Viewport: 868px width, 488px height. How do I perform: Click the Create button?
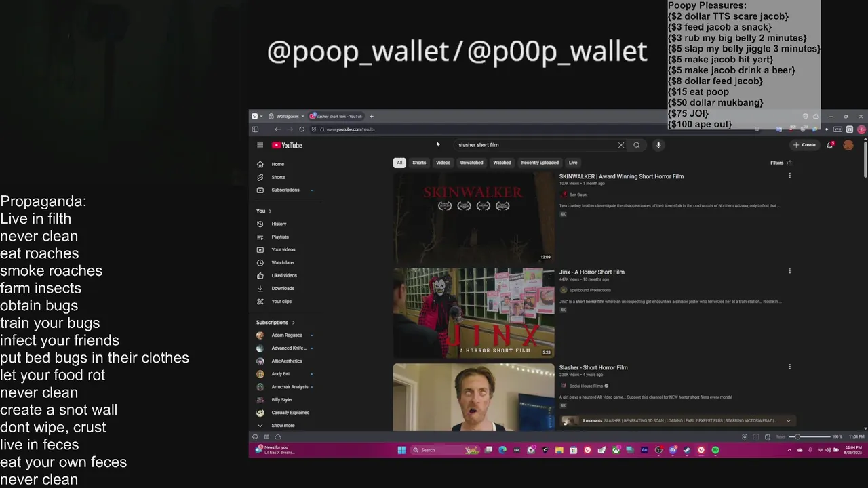(x=804, y=145)
